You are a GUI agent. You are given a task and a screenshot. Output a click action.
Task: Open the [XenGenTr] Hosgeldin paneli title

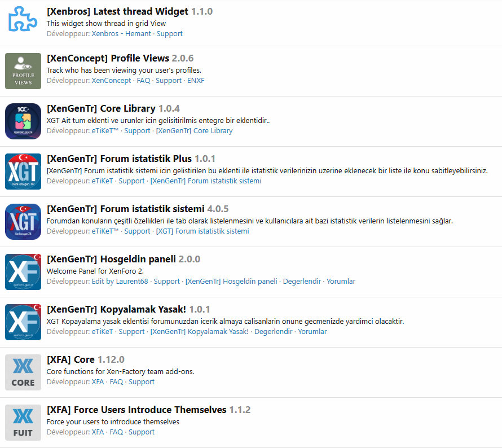(112, 259)
